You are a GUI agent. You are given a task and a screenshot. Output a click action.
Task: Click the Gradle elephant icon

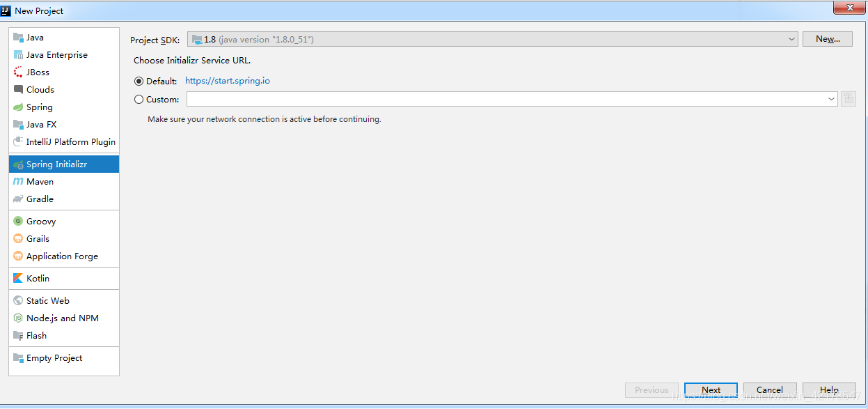pyautogui.click(x=18, y=199)
